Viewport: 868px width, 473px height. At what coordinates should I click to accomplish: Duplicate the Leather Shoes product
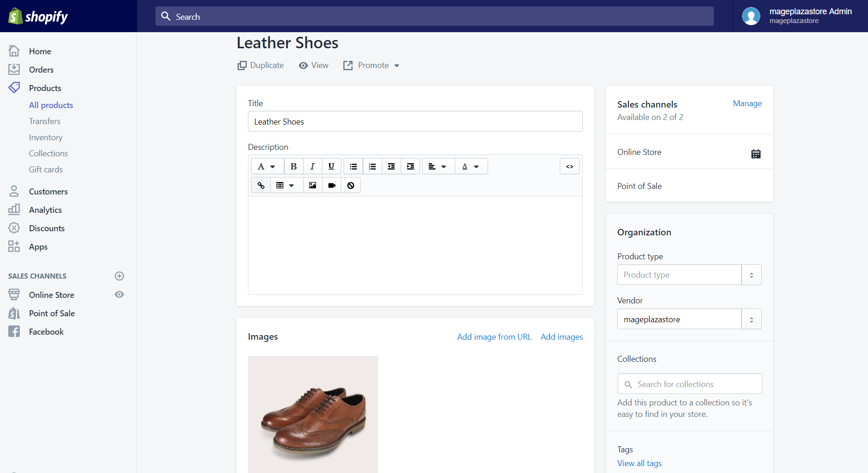(260, 65)
